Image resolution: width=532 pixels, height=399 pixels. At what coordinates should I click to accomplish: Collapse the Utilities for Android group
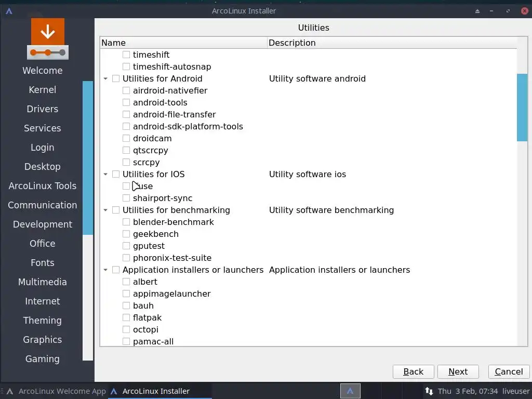coord(105,79)
